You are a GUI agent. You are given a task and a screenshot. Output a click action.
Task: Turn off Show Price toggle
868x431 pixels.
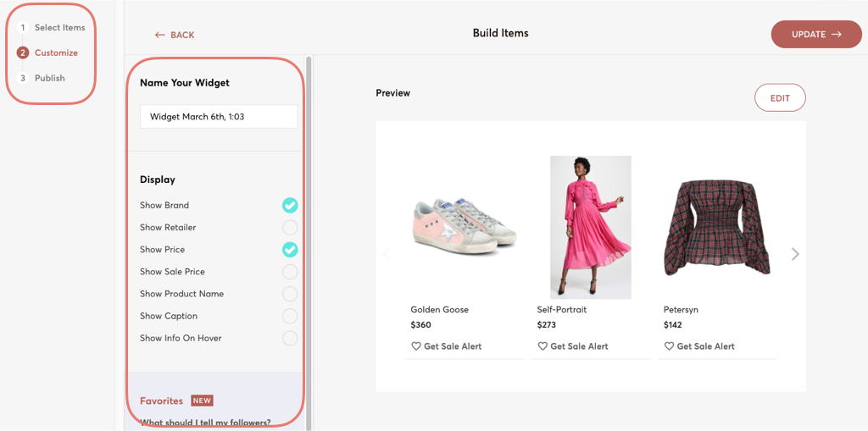coord(290,249)
